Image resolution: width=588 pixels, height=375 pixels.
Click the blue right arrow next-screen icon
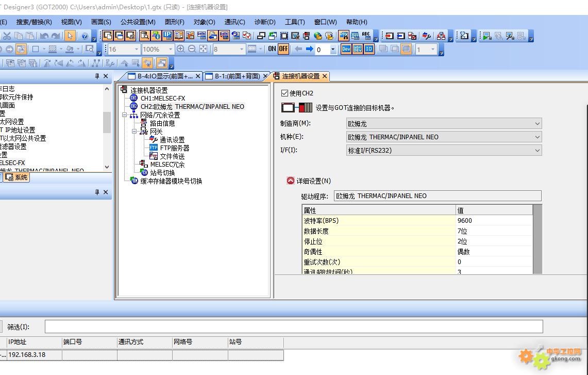click(x=309, y=49)
